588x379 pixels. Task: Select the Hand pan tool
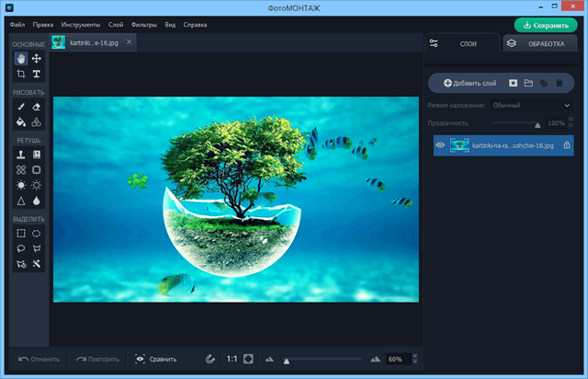(21, 58)
